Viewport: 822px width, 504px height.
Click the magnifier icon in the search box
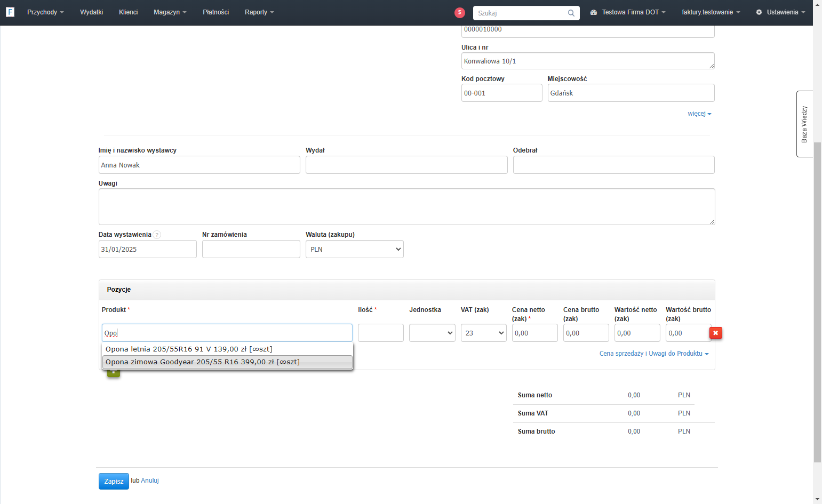coord(571,13)
